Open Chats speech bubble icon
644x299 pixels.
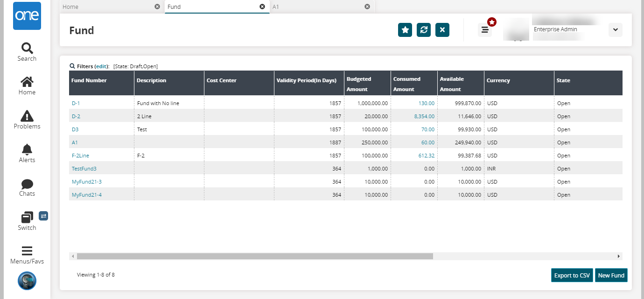click(27, 184)
